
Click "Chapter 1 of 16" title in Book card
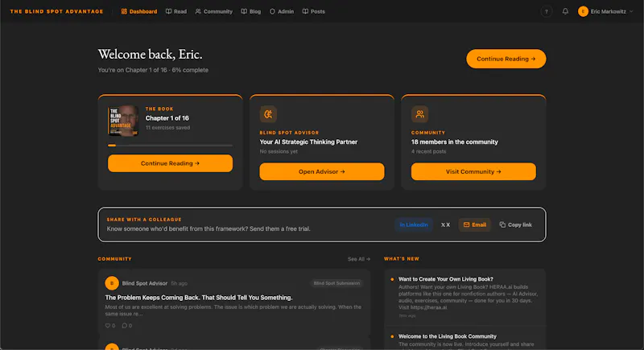[167, 118]
